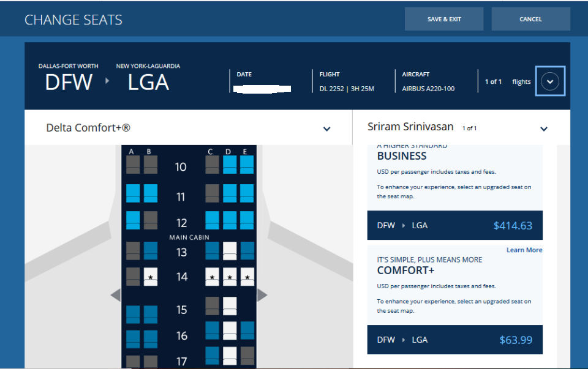Viewport: 588px width, 369px height.
Task: Select seat 10D on the seat map
Action: click(230, 165)
